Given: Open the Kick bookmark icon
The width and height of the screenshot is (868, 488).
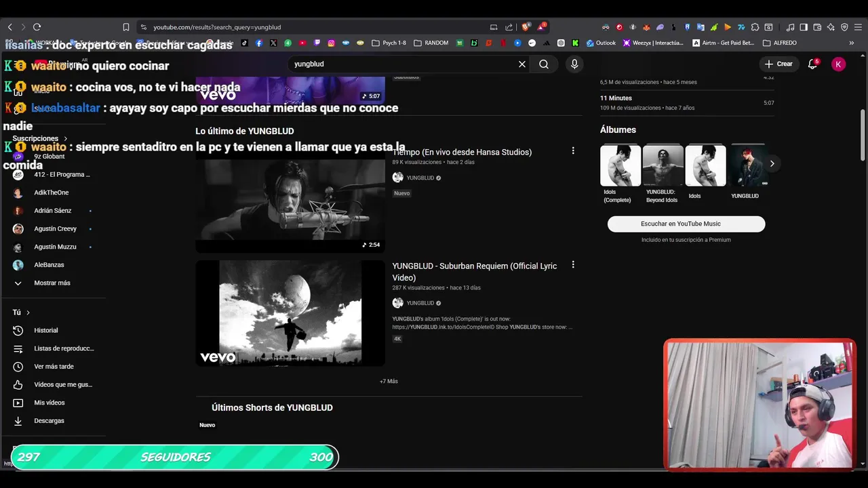Looking at the screenshot, I should (575, 43).
